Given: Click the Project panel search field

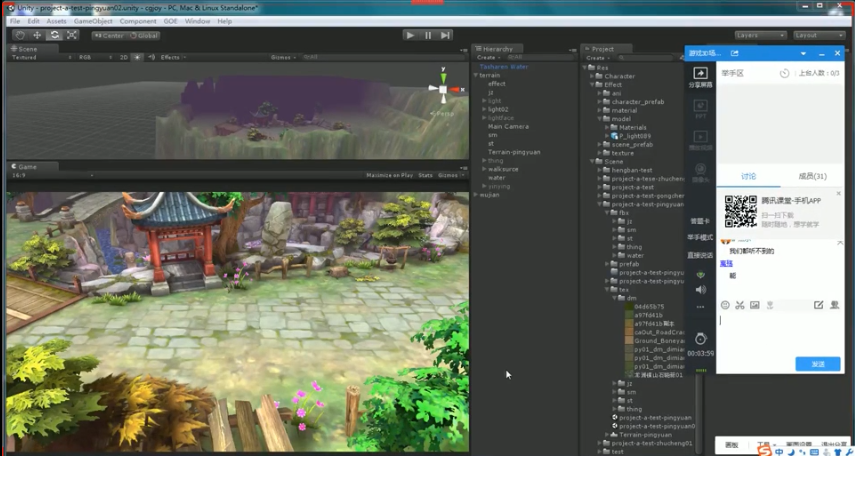Looking at the screenshot, I should pyautogui.click(x=646, y=57).
